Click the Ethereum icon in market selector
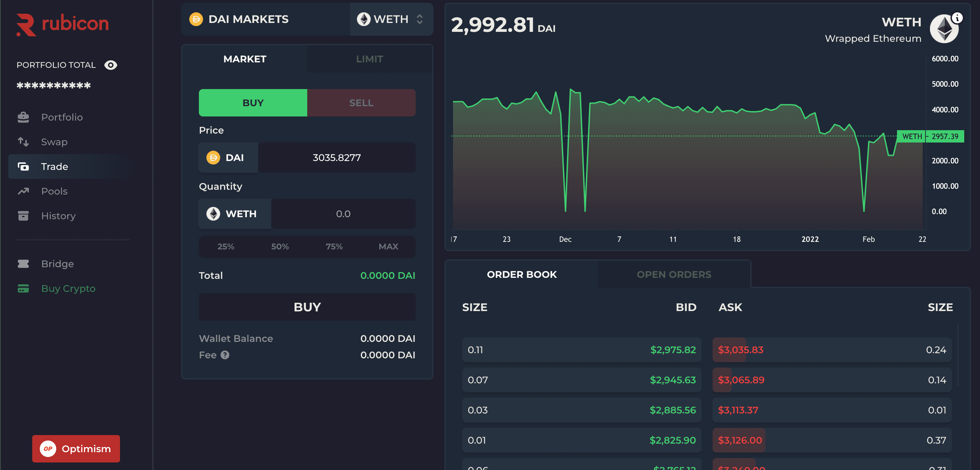 [x=364, y=19]
